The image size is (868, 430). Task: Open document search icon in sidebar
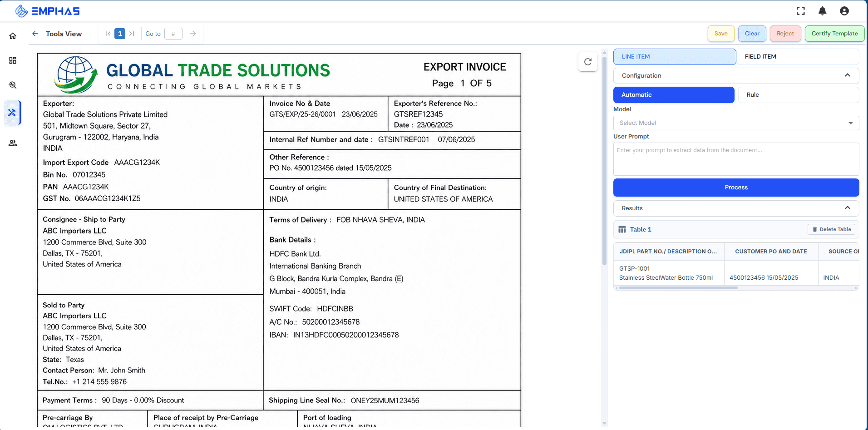(x=13, y=85)
